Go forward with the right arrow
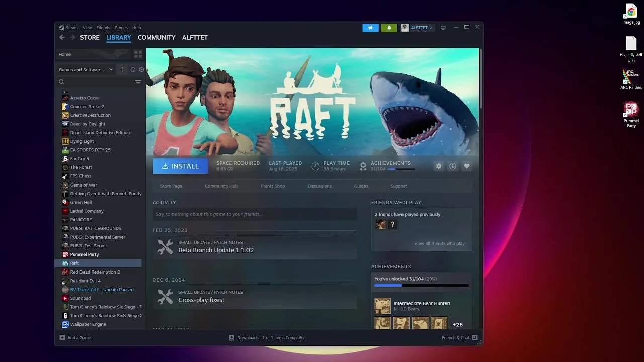Viewport: 644px width, 362px height. point(72,37)
